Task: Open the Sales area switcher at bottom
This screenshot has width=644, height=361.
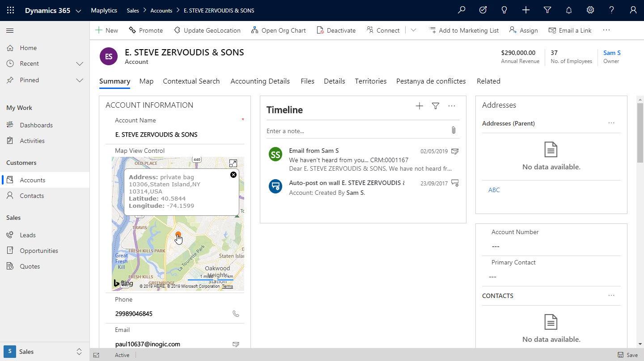Action: coord(45,351)
